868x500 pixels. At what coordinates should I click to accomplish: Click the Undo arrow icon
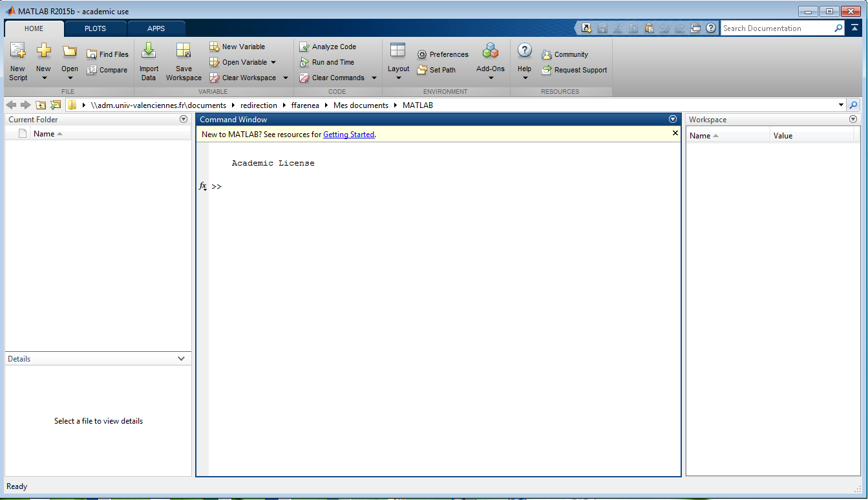click(x=664, y=28)
